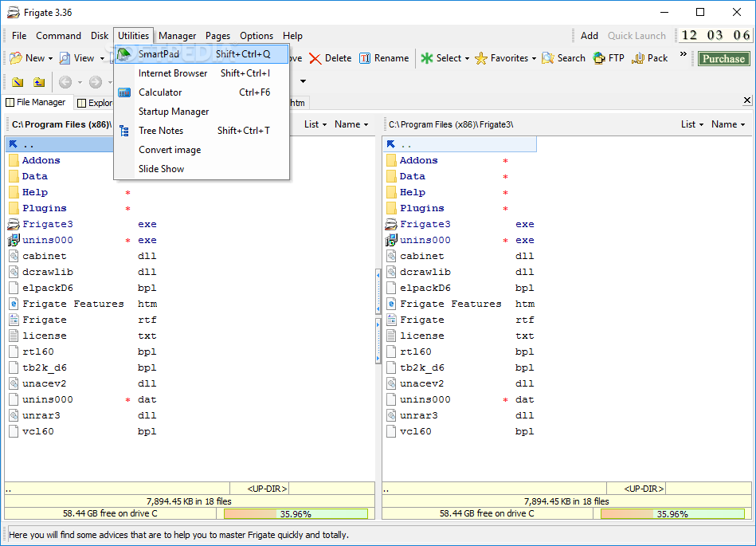Open right panel List view dropdown
The width and height of the screenshot is (756, 546).
[x=692, y=124]
